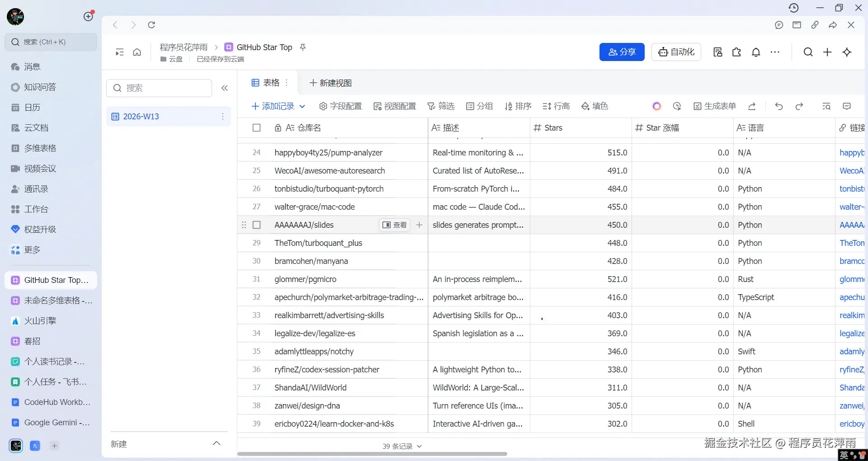Open the 分组 group menu
The height and width of the screenshot is (461, 868).
[479, 106]
